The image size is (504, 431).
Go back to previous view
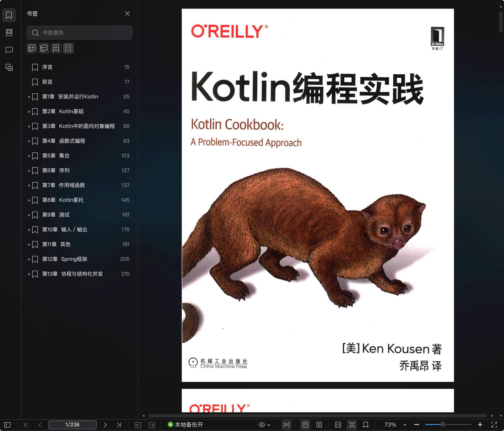138,425
